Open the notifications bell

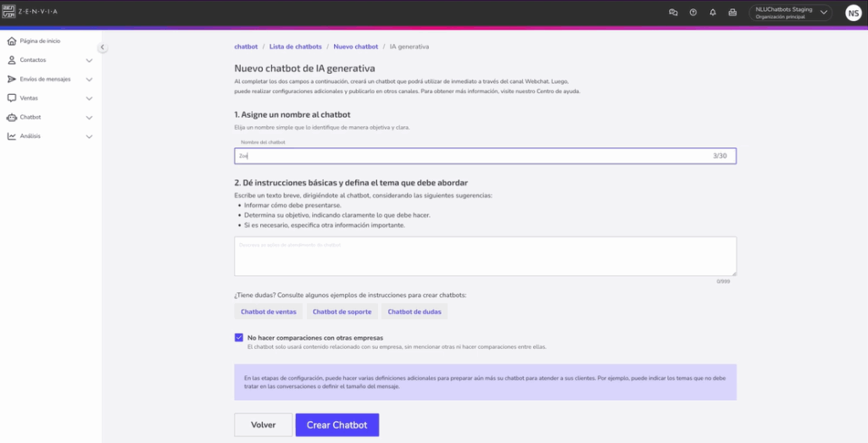[713, 13]
